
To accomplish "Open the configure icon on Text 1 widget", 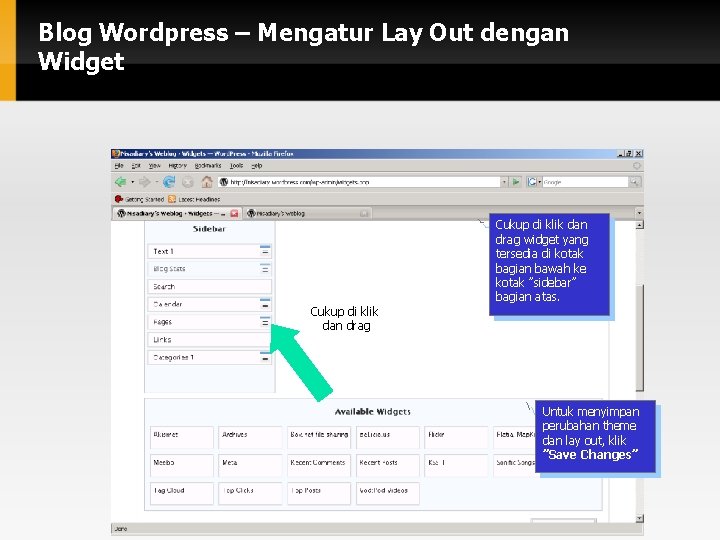I will pos(265,251).
